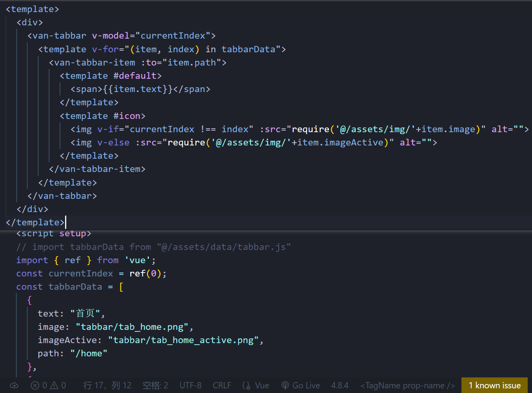The height and width of the screenshot is (393, 532).
Task: Click the Go Live broadcast icon
Action: click(285, 386)
